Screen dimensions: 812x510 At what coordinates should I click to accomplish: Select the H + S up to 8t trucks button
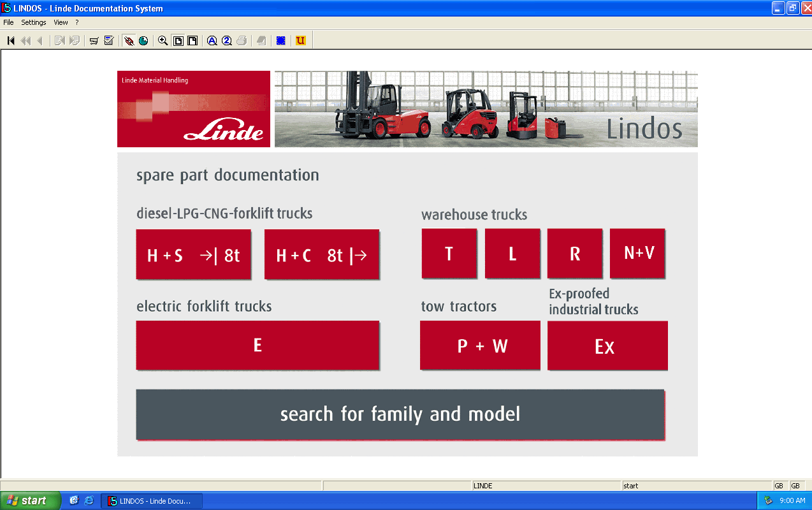(x=194, y=255)
